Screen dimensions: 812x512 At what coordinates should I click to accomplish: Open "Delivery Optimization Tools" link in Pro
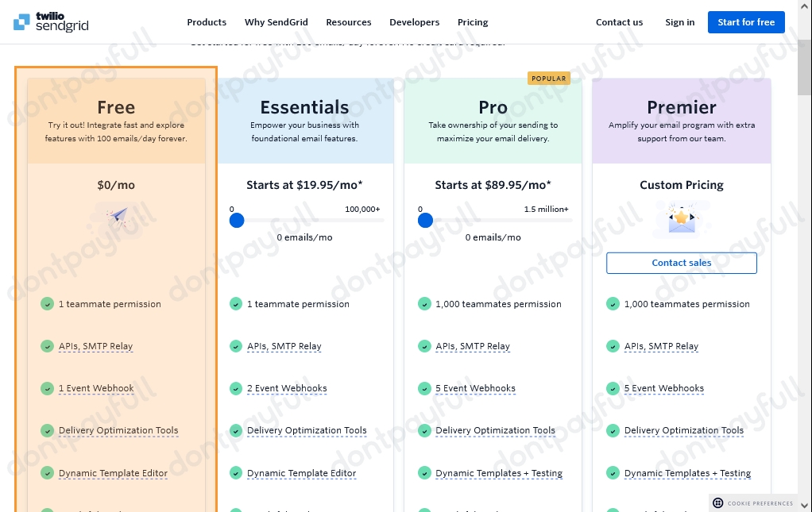click(x=495, y=430)
